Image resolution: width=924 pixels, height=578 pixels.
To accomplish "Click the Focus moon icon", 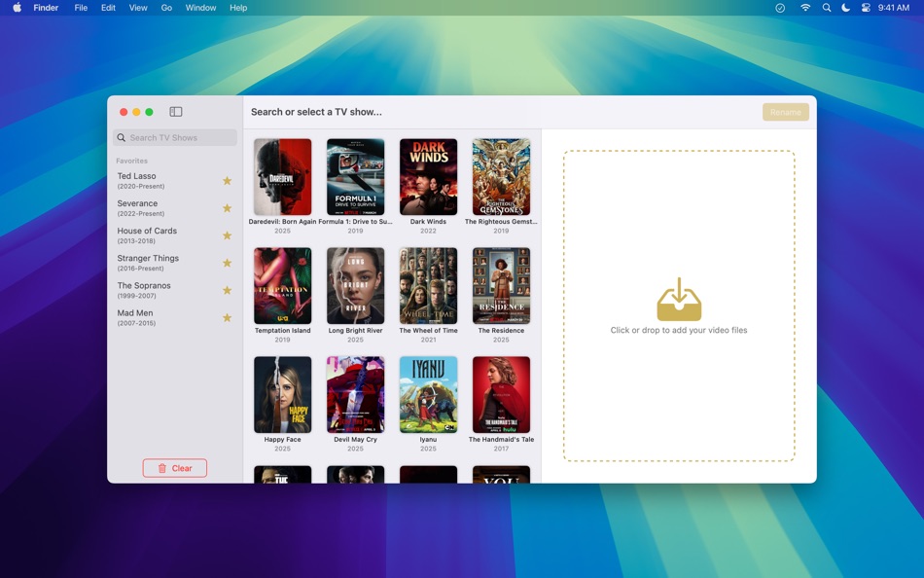I will [845, 8].
